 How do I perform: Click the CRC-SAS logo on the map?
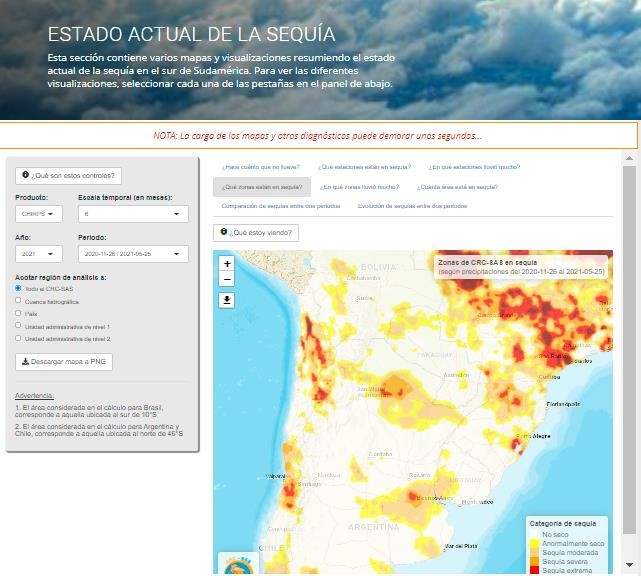pyautogui.click(x=238, y=565)
